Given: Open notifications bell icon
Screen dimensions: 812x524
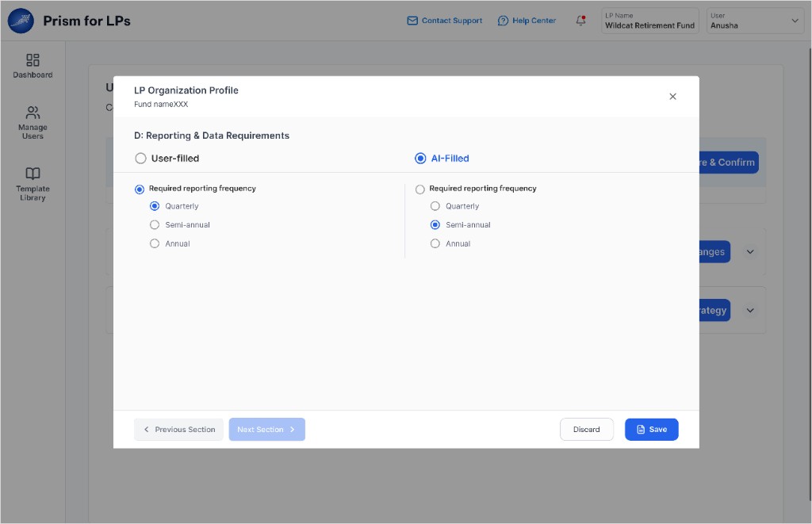Looking at the screenshot, I should tap(580, 21).
